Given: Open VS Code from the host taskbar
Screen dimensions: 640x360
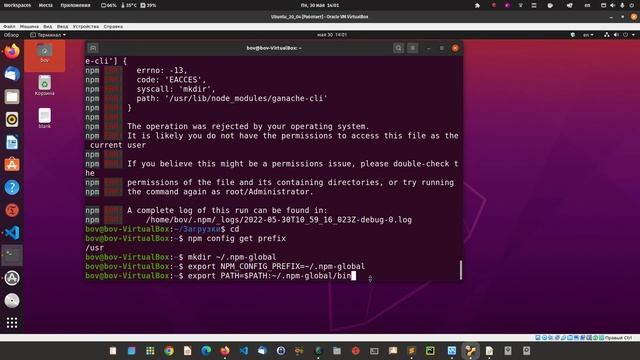Looking at the screenshot, I should click(244, 351).
